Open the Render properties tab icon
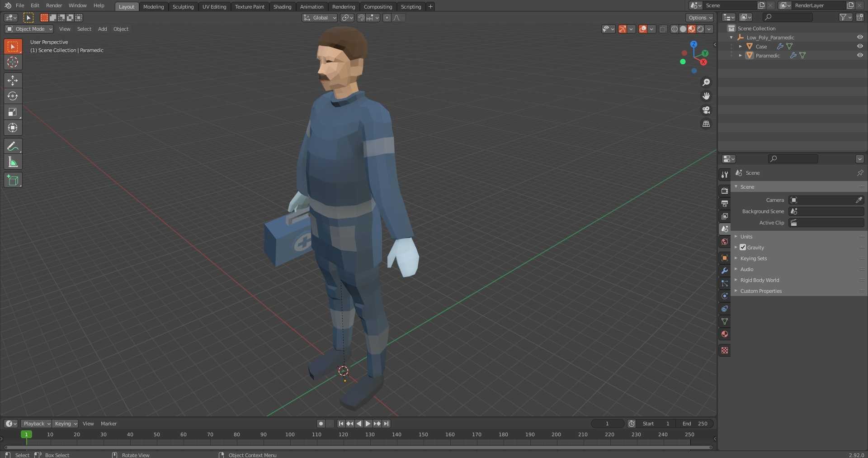 (725, 191)
